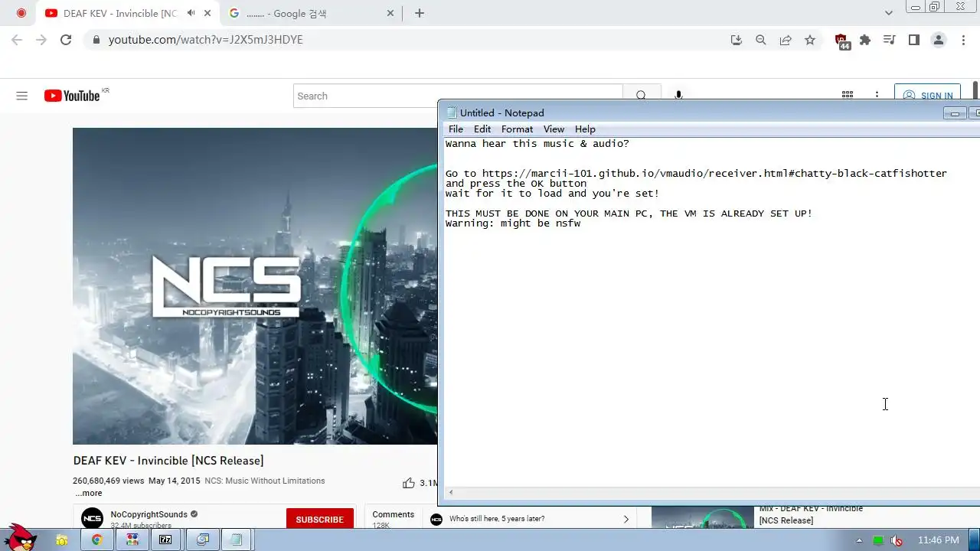Click the YouTube search magnifier button

coord(641,96)
